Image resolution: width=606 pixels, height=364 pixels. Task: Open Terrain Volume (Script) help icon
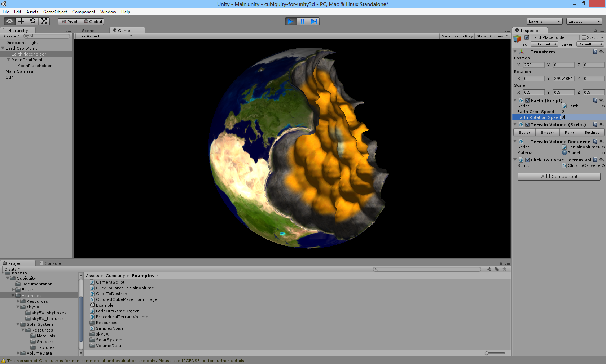(595, 124)
